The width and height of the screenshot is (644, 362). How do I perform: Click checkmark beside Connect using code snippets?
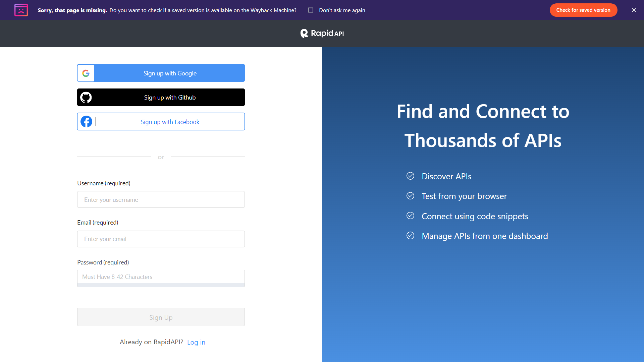pos(410,216)
